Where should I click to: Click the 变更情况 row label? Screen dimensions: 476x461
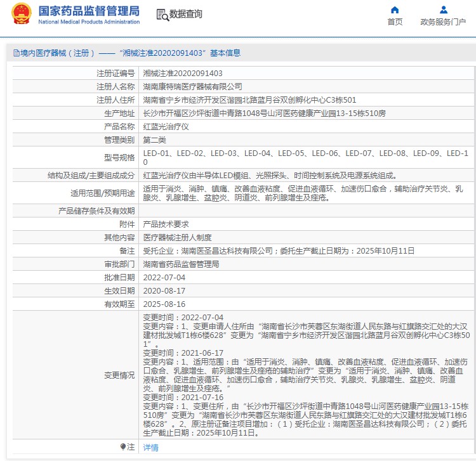(119, 375)
